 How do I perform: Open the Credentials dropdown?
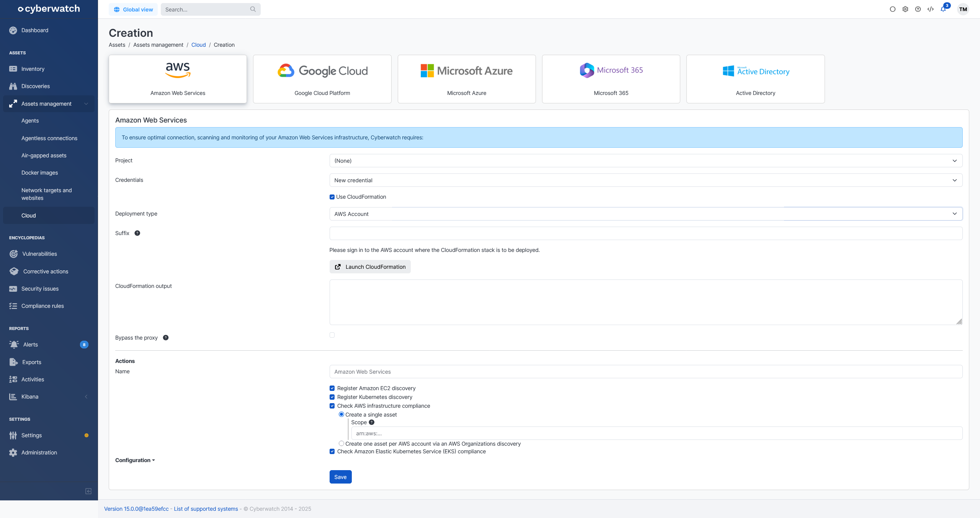(646, 180)
